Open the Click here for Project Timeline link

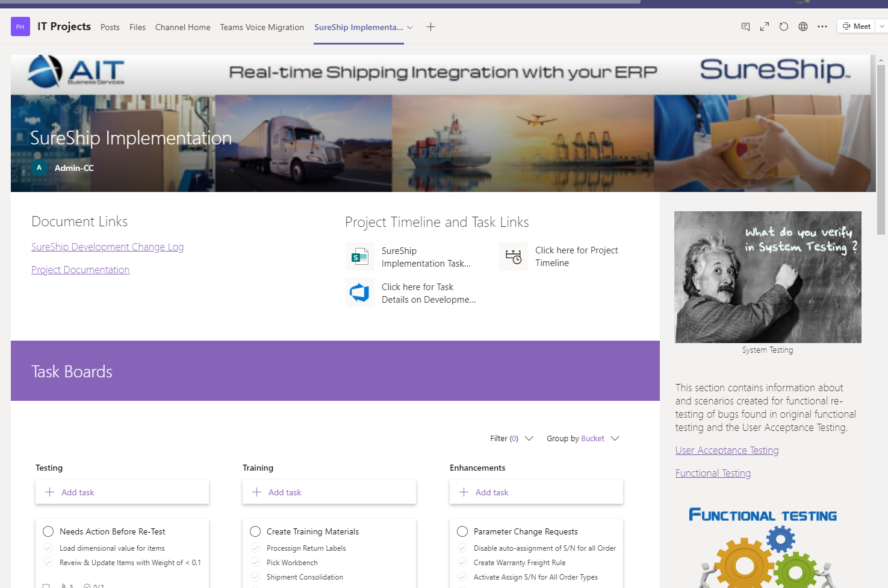(576, 256)
